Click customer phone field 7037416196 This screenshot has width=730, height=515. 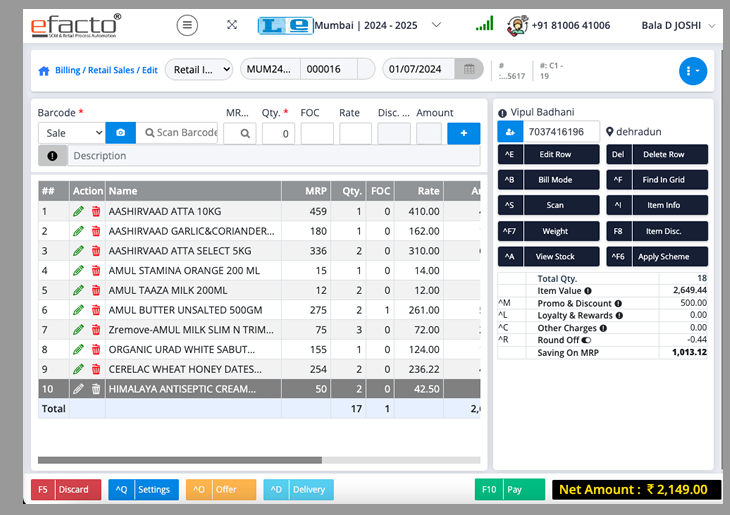click(x=561, y=132)
